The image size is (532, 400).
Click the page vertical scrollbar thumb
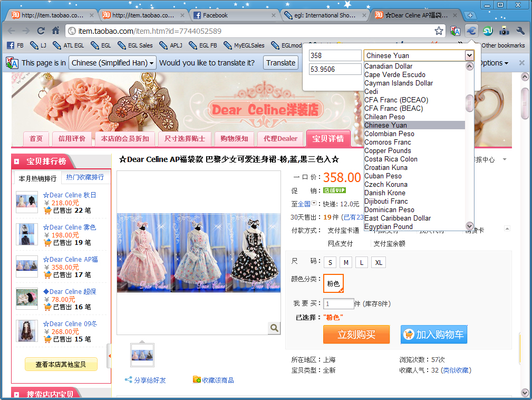coord(525,103)
